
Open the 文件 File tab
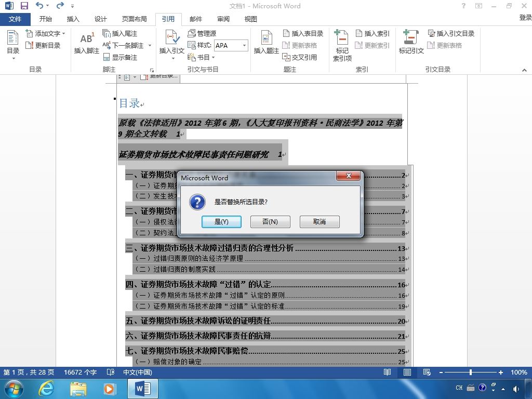(x=15, y=19)
